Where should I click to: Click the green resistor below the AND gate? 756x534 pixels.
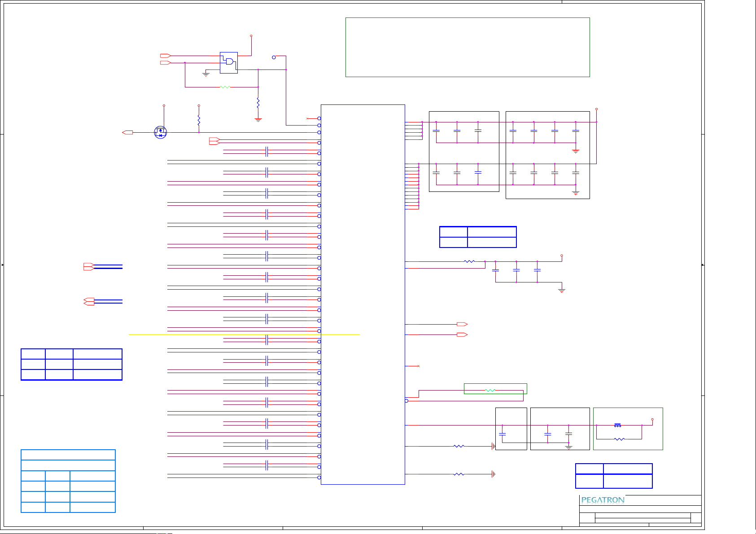tap(225, 87)
